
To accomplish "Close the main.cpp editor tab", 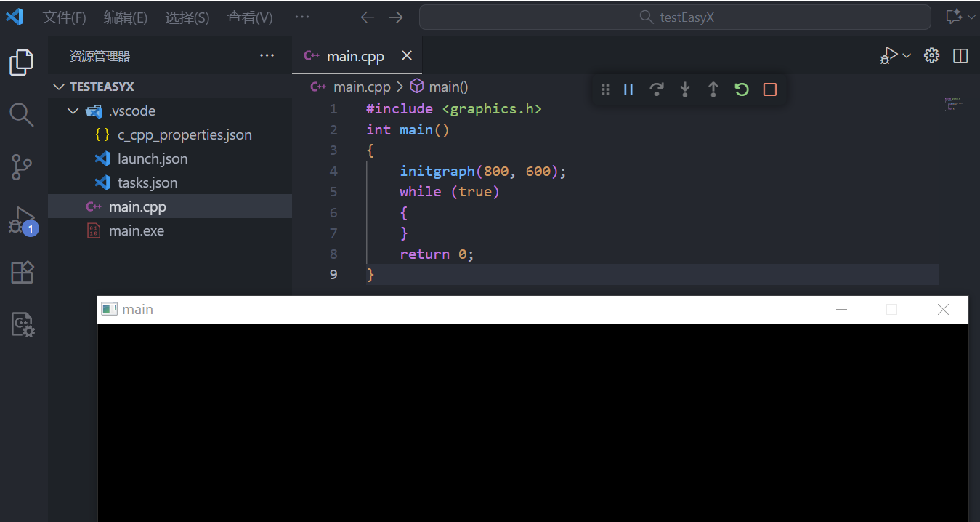I will point(407,55).
